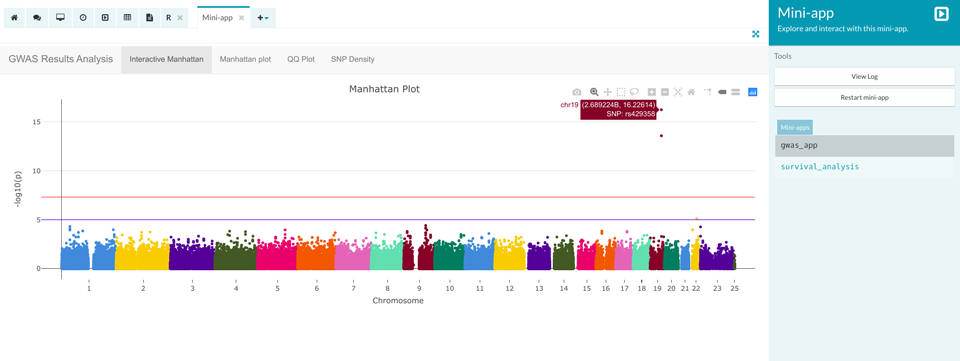960x361 pixels.
Task: Select the Zoom tool in plot modebar
Action: 594,92
